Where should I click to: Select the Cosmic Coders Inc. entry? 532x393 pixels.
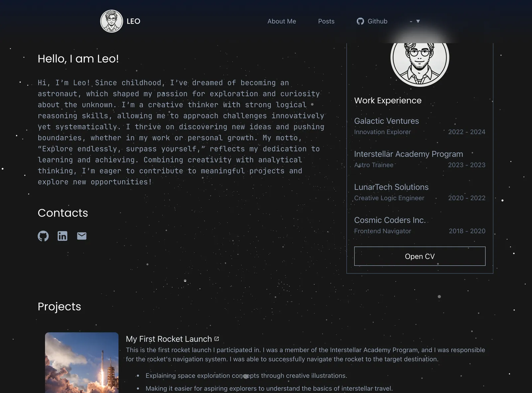point(390,220)
